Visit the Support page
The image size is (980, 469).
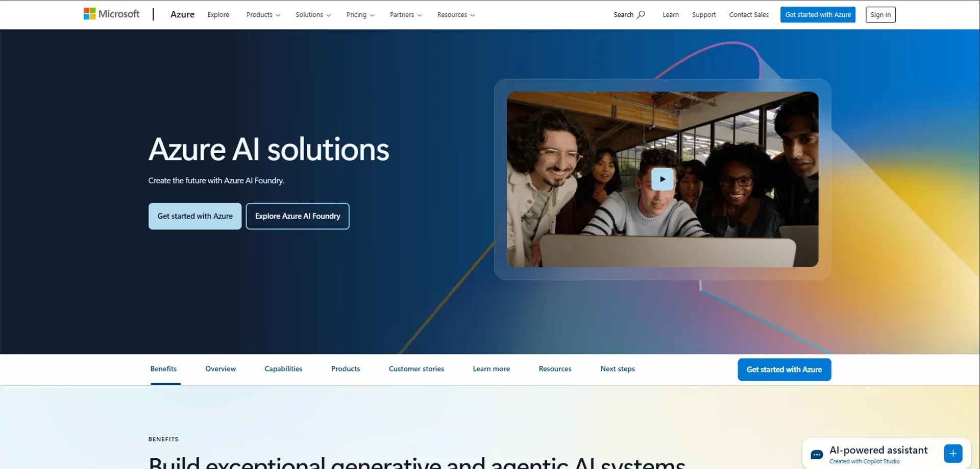pos(704,15)
